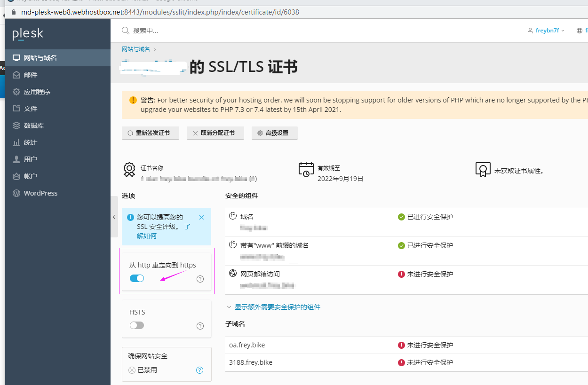Viewport: 588px width, 385px height.
Task: Select the 3188.frey.bike subdomain row
Action: (406, 362)
